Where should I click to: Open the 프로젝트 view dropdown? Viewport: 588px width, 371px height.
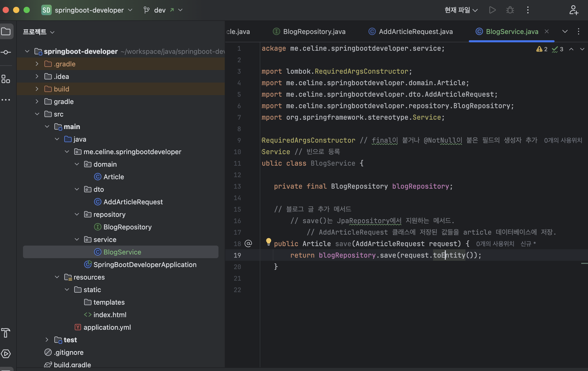click(x=39, y=32)
